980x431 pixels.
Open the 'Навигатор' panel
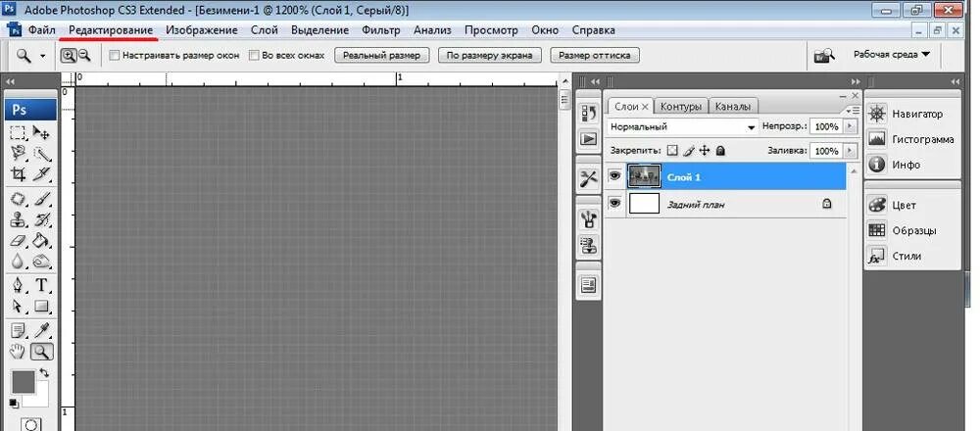click(x=905, y=115)
